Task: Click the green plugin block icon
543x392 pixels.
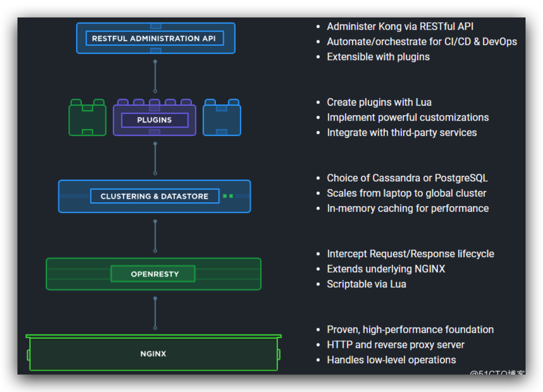Action: click(87, 118)
